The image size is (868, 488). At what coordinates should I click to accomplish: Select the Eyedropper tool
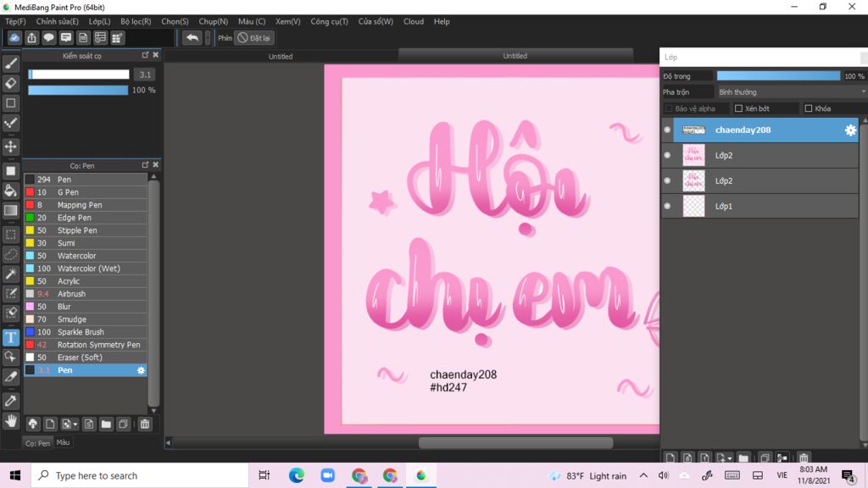pos(10,401)
